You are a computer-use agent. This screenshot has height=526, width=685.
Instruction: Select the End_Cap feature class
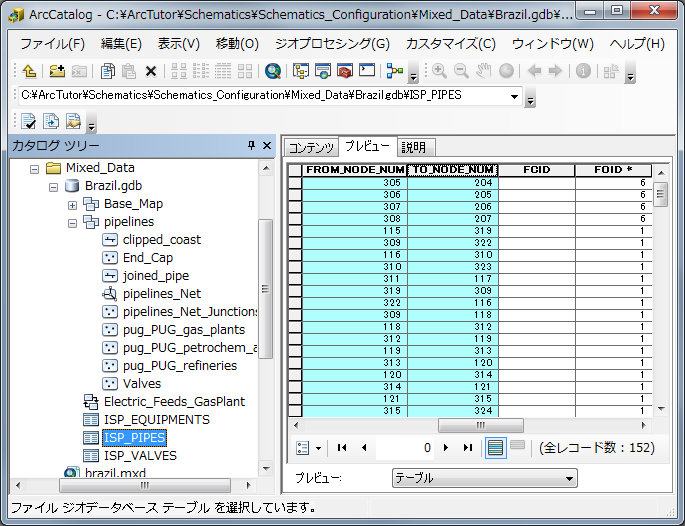pos(148,258)
